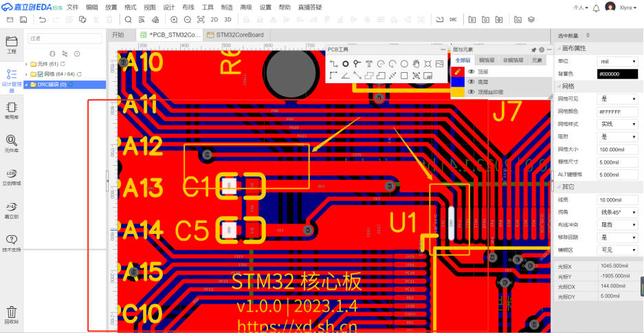Viewport: 644px width, 333px height.
Task: Click the black background color swatch
Action: (617, 74)
